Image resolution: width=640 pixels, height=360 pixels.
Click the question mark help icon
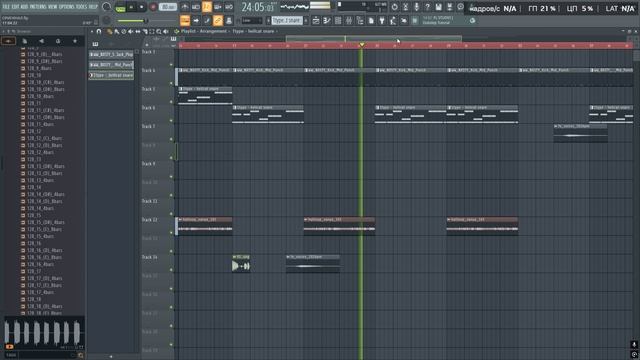427,7
